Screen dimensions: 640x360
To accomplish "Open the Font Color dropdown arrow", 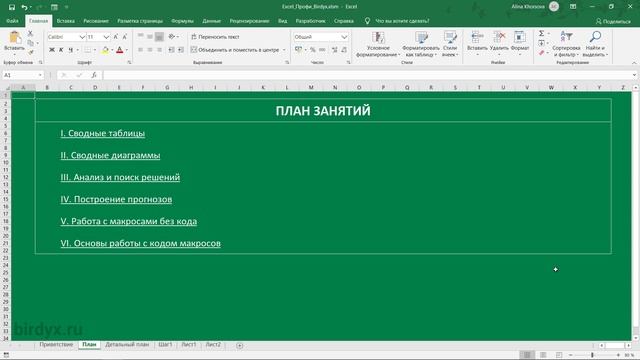I will [127, 50].
